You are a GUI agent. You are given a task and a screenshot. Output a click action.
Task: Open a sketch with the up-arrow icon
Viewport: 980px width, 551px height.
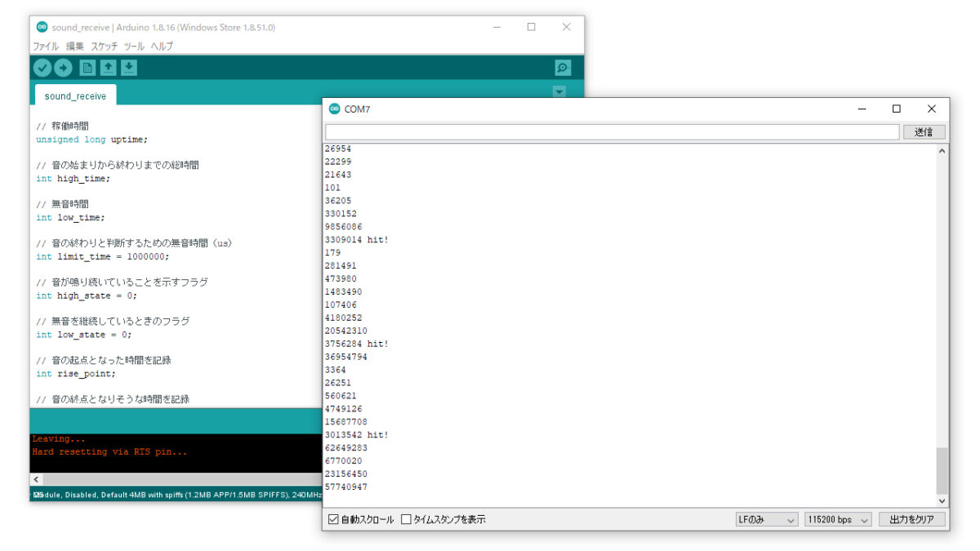(x=108, y=69)
